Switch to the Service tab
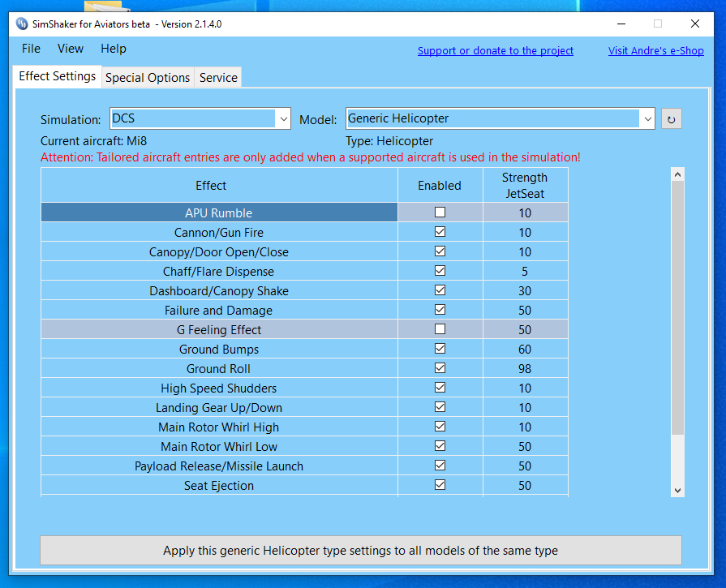 click(x=218, y=78)
